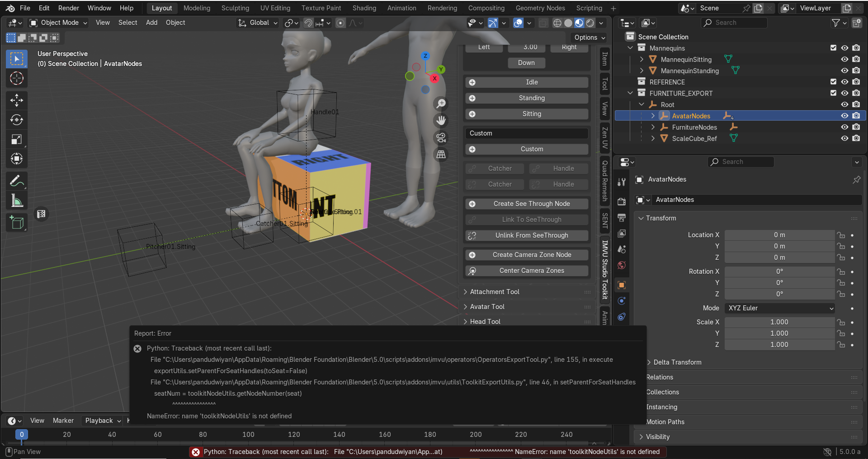Expand the FurnitureNodes tree item

(x=653, y=127)
